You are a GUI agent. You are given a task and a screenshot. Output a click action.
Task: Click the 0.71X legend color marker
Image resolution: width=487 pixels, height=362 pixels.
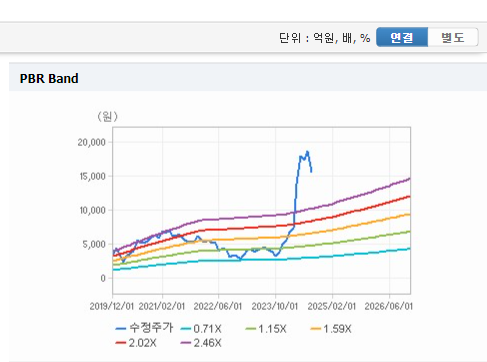pyautogui.click(x=185, y=329)
